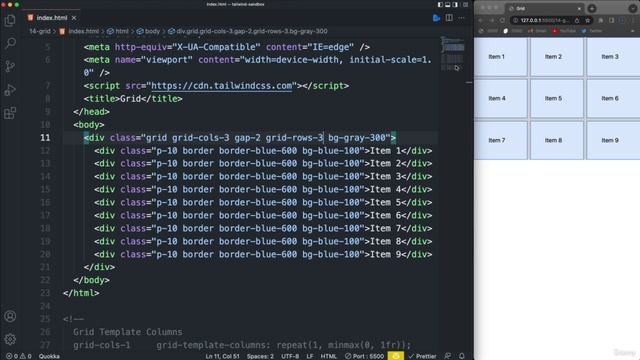Image resolution: width=640 pixels, height=360 pixels.
Task: Open the browser extensions puzzle icon
Action: [601, 20]
